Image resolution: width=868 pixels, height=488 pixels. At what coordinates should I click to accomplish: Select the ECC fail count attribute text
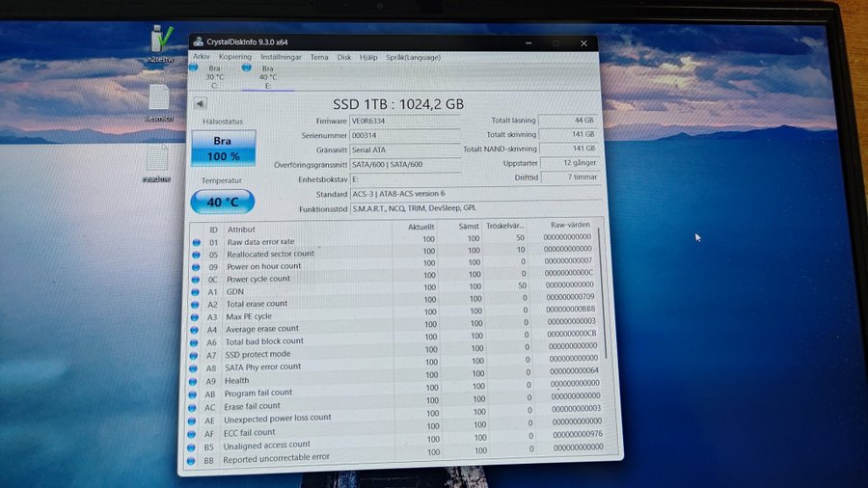pyautogui.click(x=249, y=432)
